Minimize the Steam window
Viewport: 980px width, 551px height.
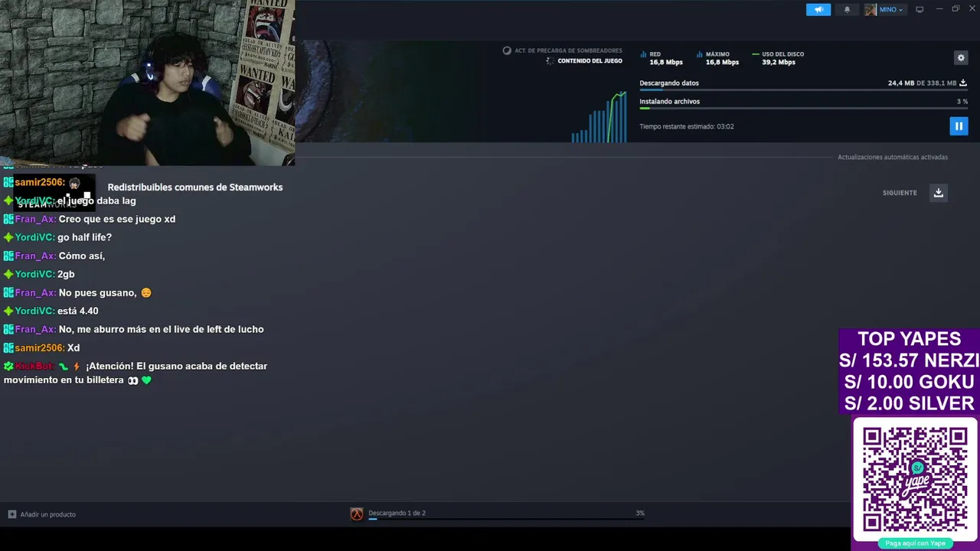pyautogui.click(x=939, y=9)
